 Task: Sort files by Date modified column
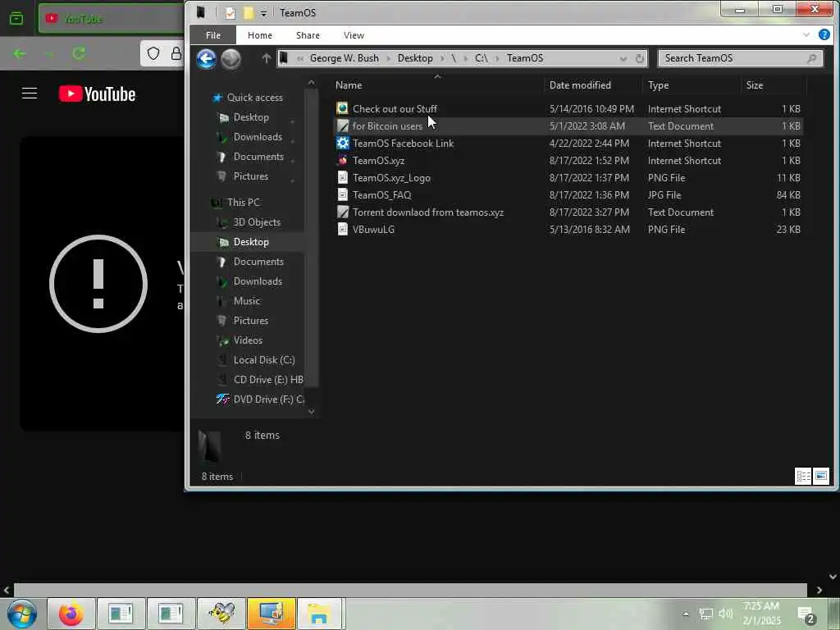pos(592,85)
